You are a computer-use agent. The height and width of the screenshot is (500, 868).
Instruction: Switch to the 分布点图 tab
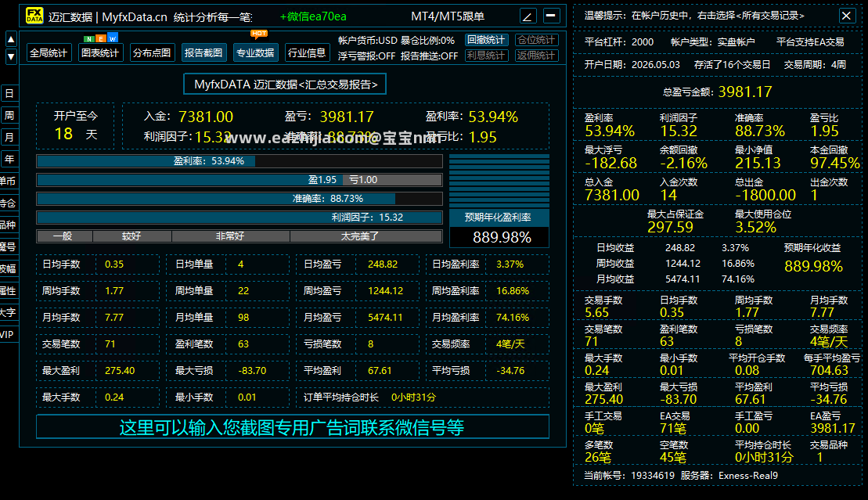tap(152, 52)
